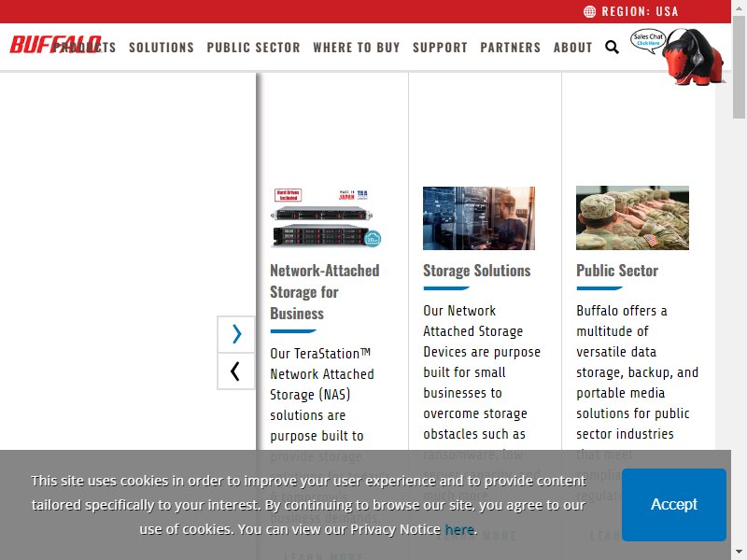Click the TeraStation NAS product image
This screenshot has height=560, width=747.
point(326,217)
